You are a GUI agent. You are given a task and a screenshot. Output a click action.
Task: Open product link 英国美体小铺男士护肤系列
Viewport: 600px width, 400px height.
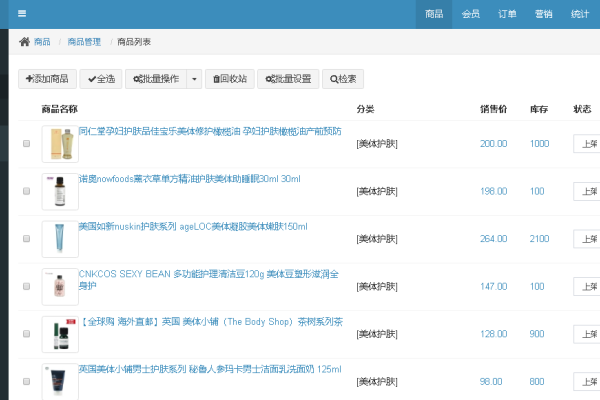pyautogui.click(x=210, y=369)
